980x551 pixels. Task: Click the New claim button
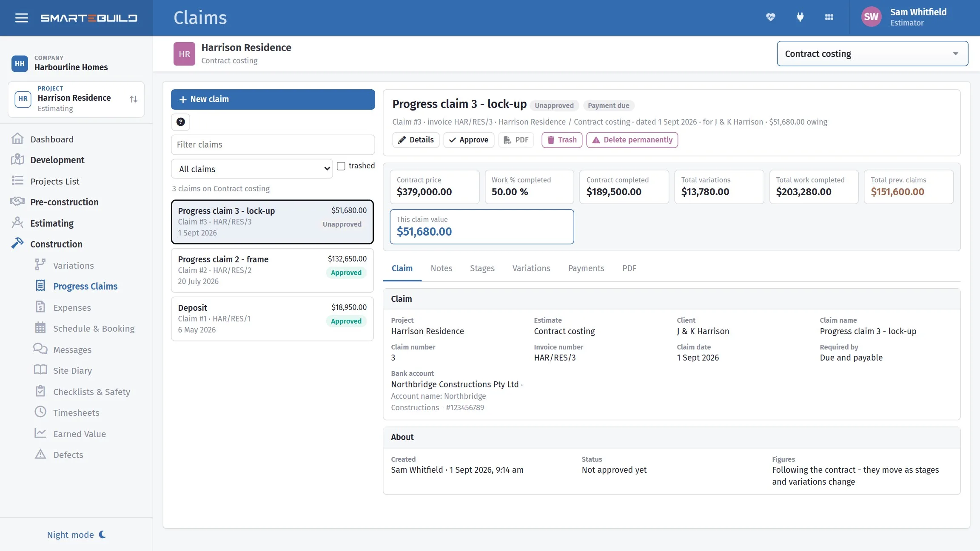point(273,99)
